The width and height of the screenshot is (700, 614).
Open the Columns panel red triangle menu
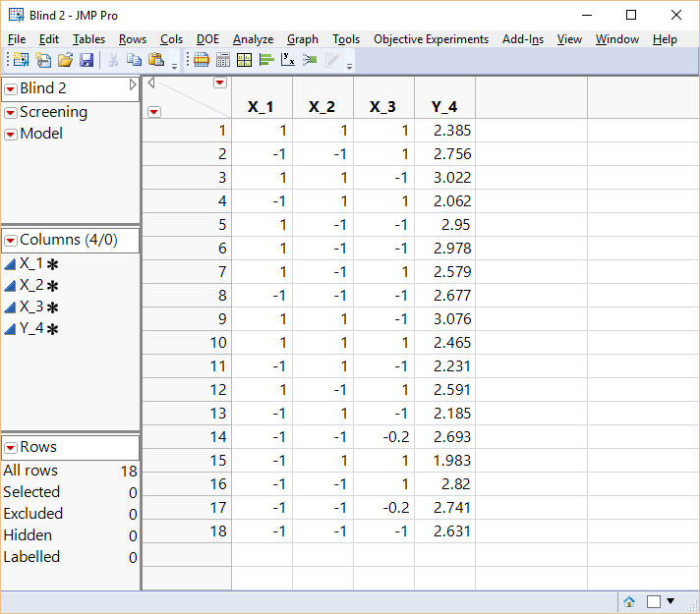[x=11, y=241]
